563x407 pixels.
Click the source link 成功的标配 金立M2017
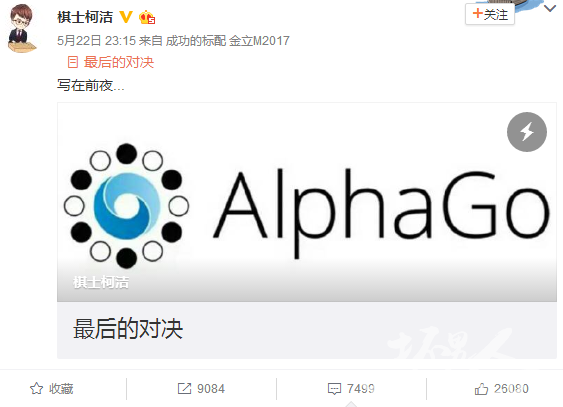[x=227, y=41]
